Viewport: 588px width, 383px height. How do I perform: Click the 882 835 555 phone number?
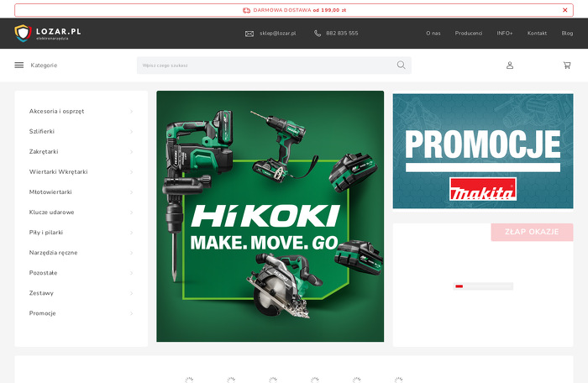point(342,34)
